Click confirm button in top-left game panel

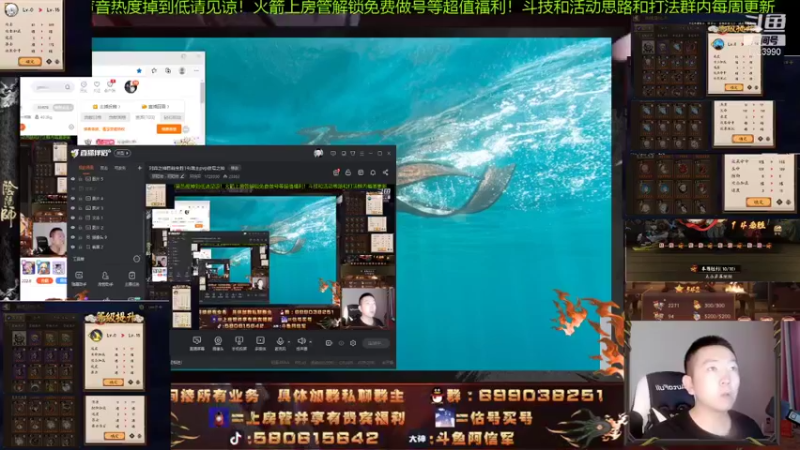point(30,61)
